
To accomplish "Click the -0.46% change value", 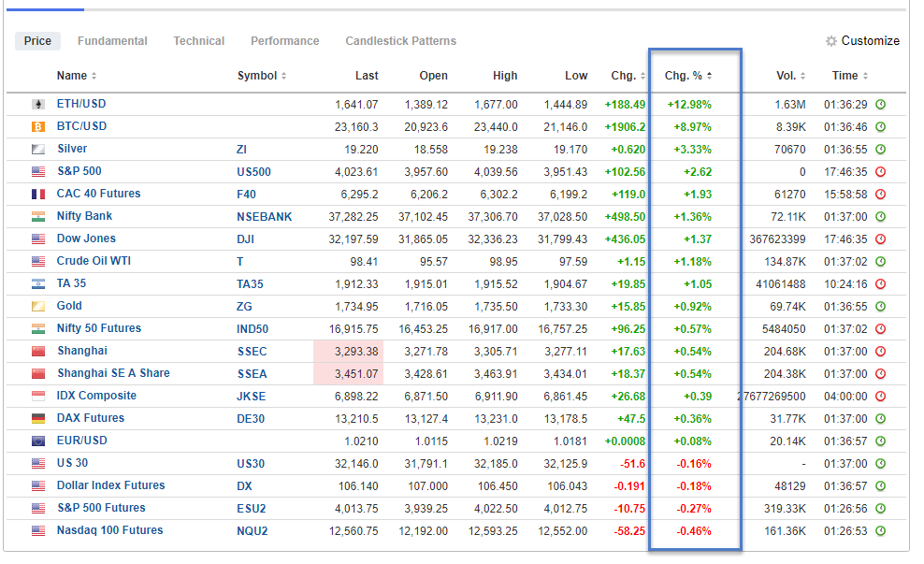I will [694, 531].
